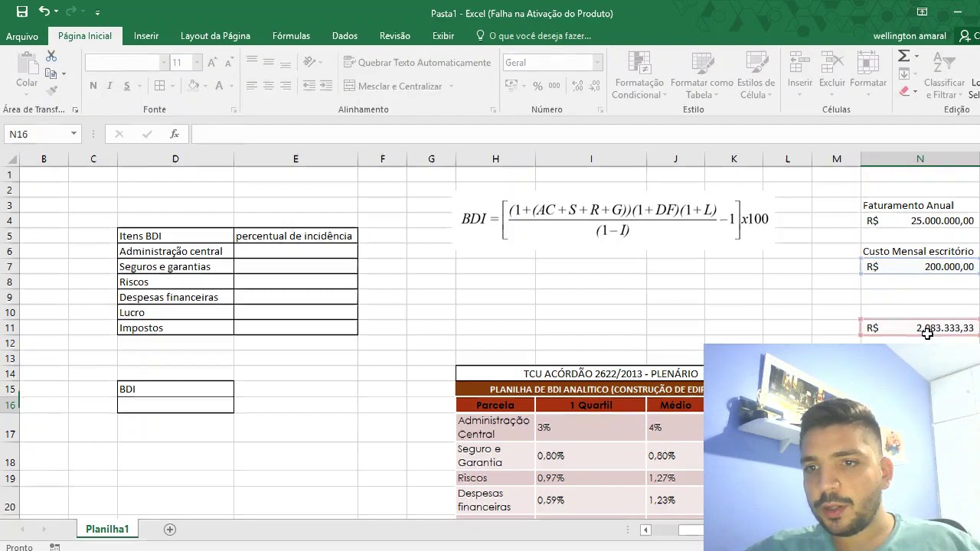Select the Planilha1 sheet tab
Viewport: 980px width, 551px height.
[107, 529]
